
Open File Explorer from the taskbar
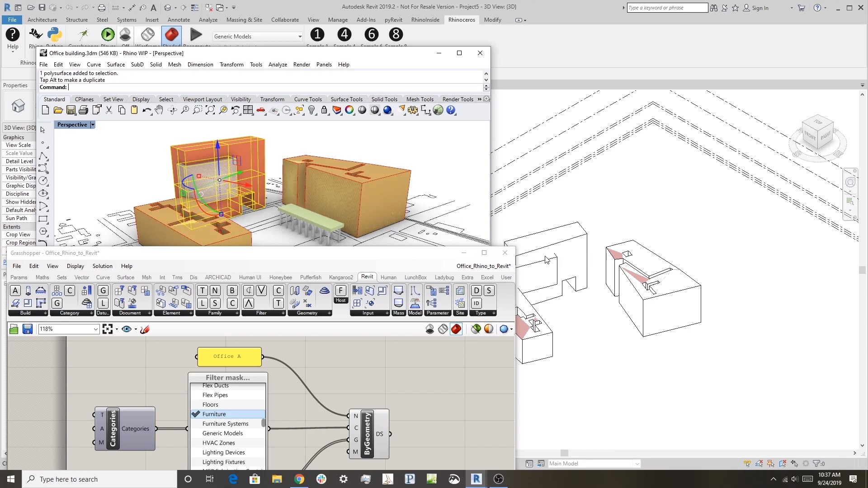tap(277, 479)
